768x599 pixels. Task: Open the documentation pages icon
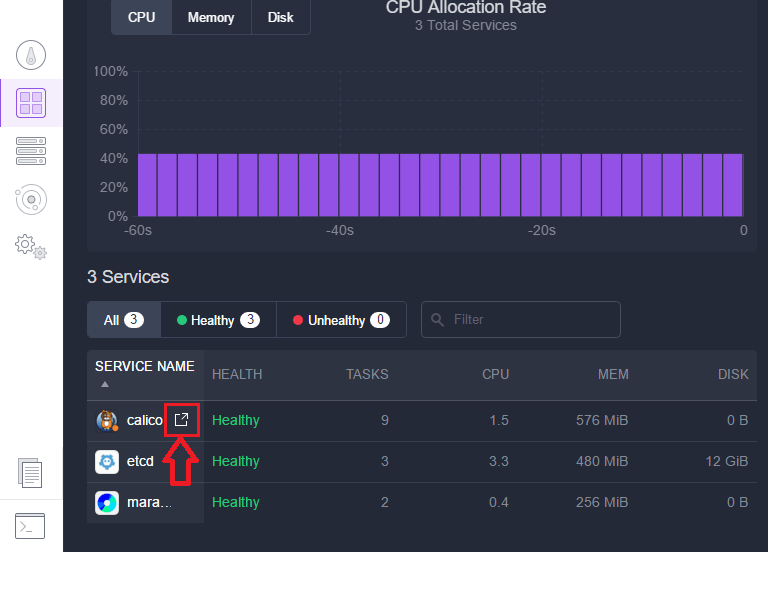pos(30,473)
